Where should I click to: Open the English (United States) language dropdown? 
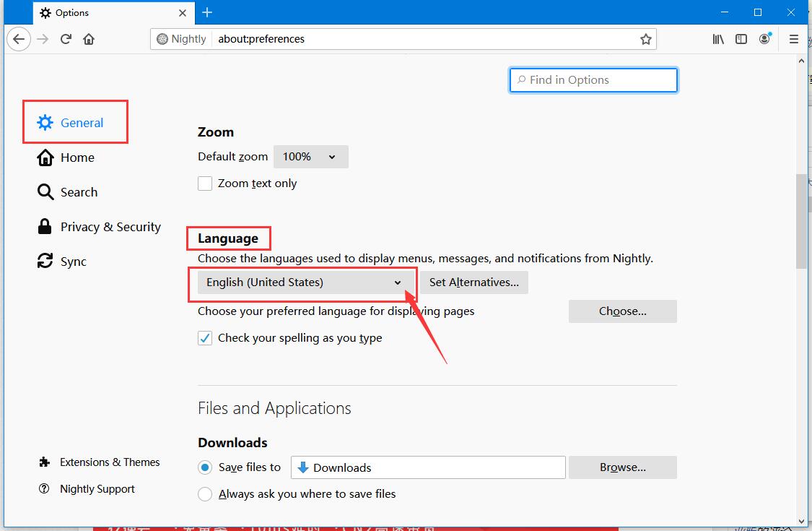306,282
